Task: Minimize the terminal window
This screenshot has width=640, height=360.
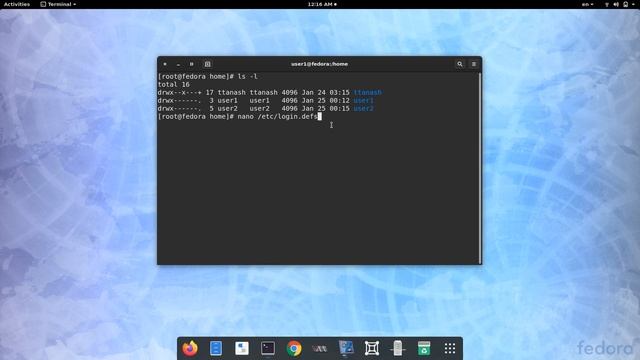Action: coord(178,64)
